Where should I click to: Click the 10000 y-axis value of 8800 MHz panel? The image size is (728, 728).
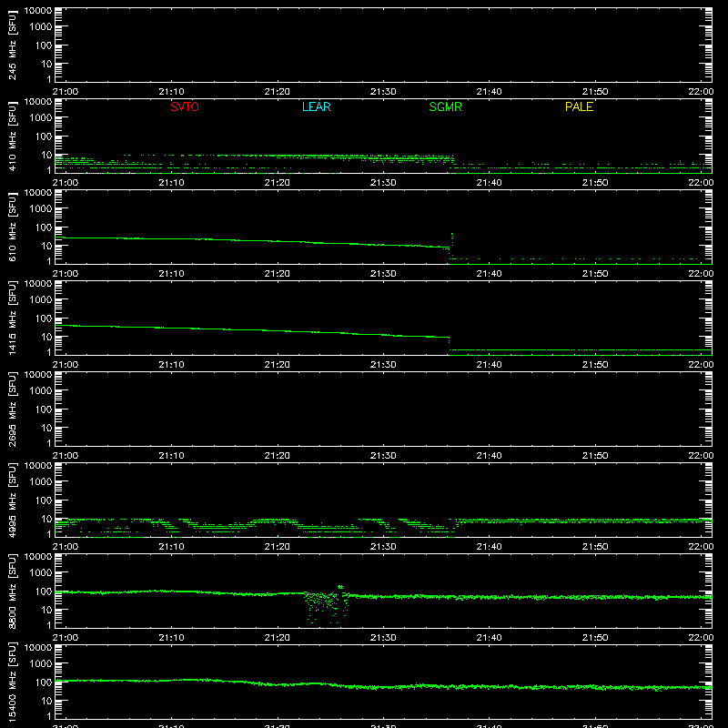38,557
